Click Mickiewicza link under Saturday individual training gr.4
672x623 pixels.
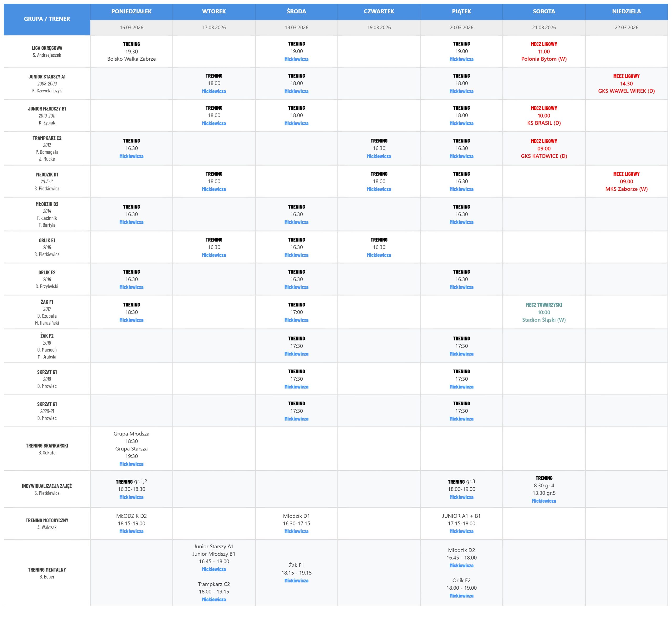click(x=544, y=501)
